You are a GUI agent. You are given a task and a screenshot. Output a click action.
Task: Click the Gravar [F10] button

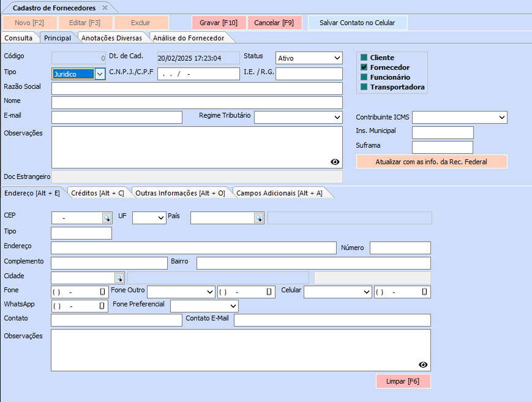[x=219, y=23]
